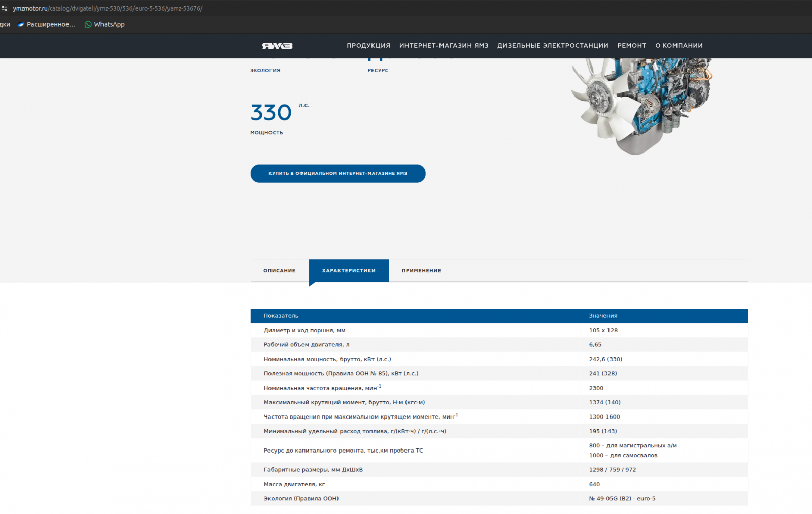This screenshot has height=514, width=812.
Task: Go to Дизельные электростанции section
Action: [553, 46]
